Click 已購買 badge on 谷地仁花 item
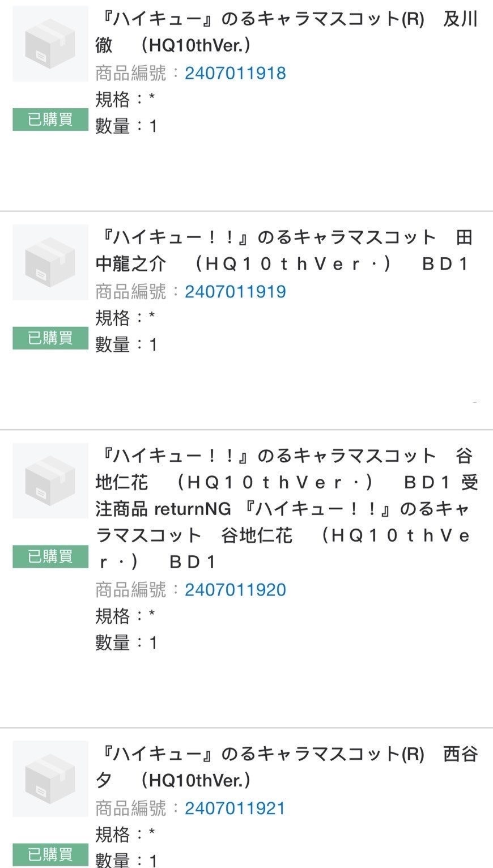Screen dimensions: 493x868 point(50,556)
